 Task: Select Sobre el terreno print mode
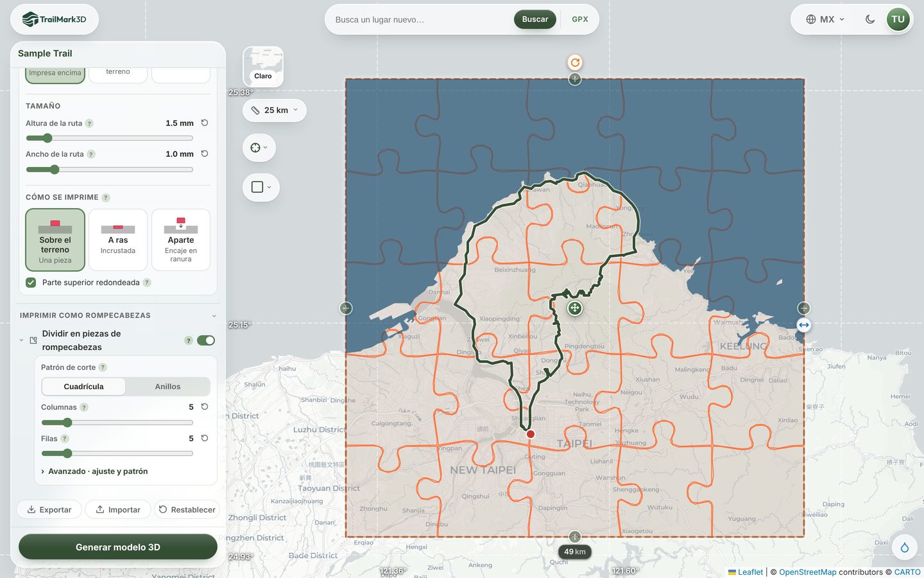click(55, 240)
